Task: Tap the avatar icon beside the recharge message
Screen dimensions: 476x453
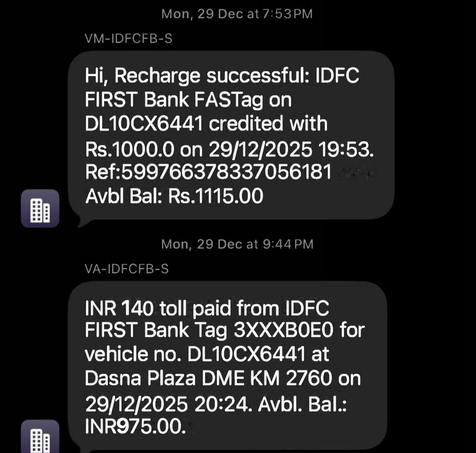Action: [x=40, y=209]
